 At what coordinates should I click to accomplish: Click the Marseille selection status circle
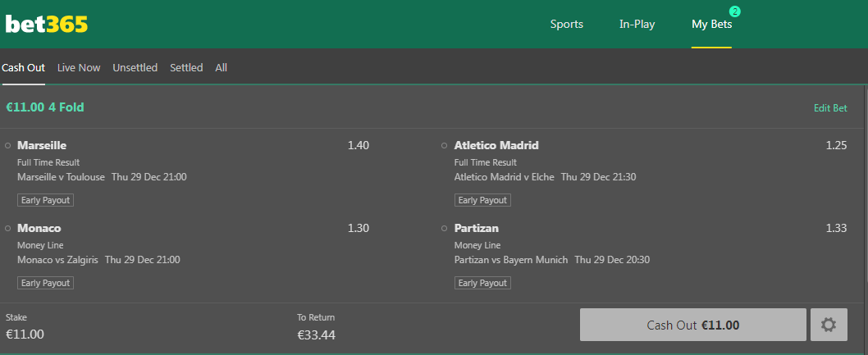8,146
